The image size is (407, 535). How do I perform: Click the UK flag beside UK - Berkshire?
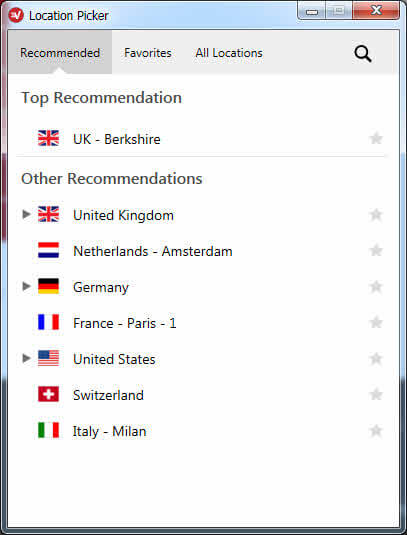tap(48, 138)
